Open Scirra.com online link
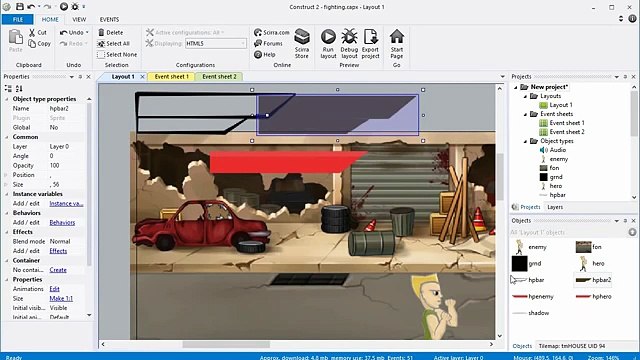Viewport: 640px width, 360px height. tap(272, 32)
